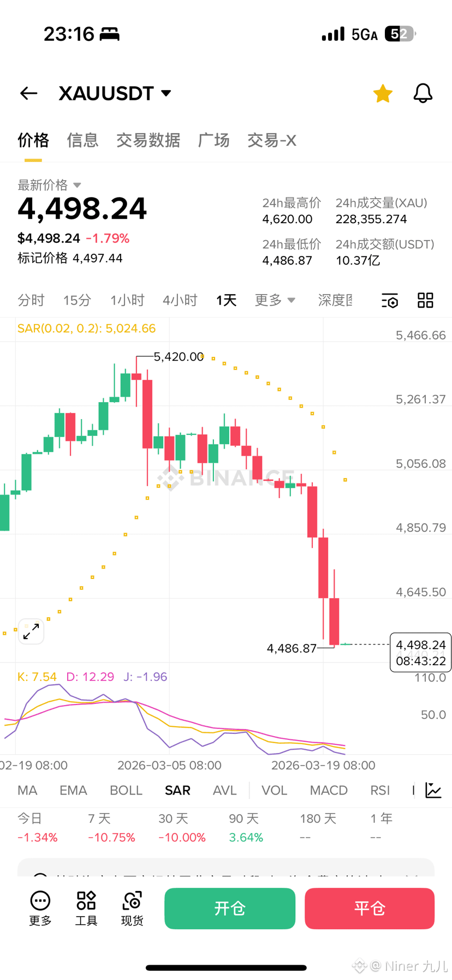Tap the red 平仓 button
452x980 pixels.
[370, 909]
